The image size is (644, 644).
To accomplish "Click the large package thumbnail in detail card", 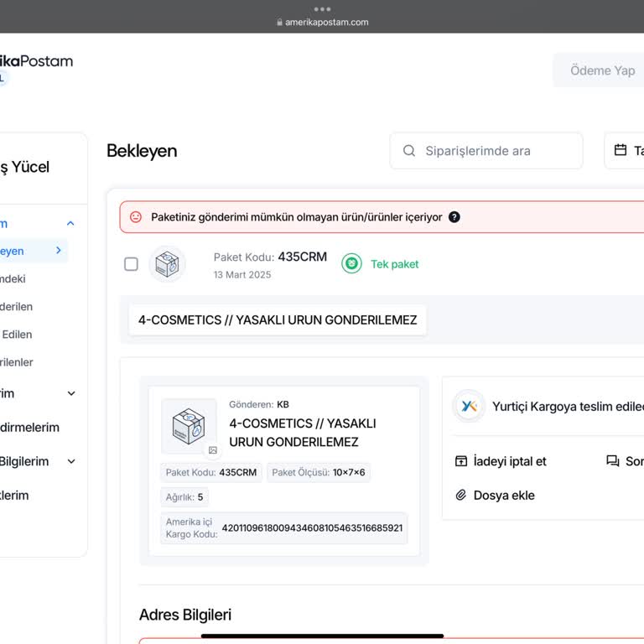I will point(188,425).
